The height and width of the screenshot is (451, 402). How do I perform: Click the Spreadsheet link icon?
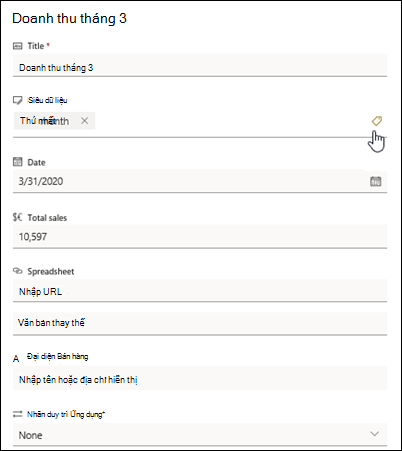point(18,271)
